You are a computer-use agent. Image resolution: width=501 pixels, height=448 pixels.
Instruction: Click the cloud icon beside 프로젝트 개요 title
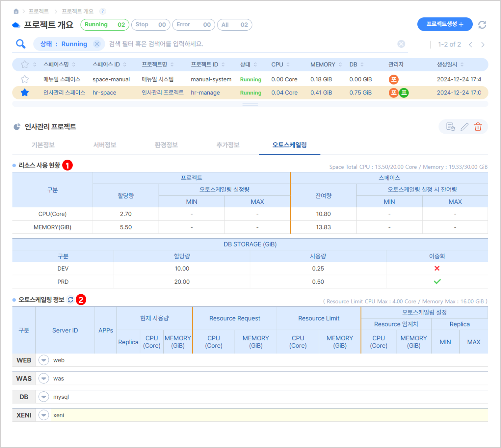(16, 25)
